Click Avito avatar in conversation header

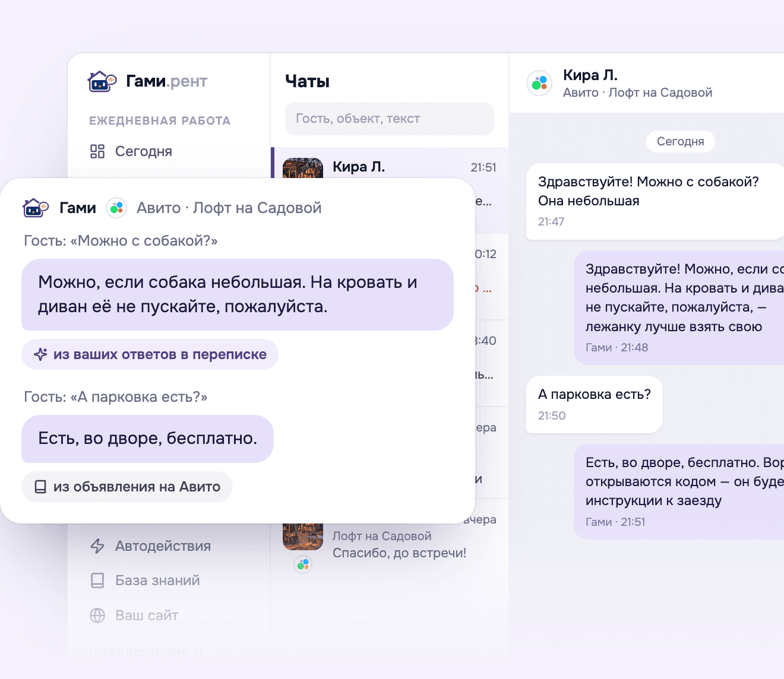[x=539, y=83]
